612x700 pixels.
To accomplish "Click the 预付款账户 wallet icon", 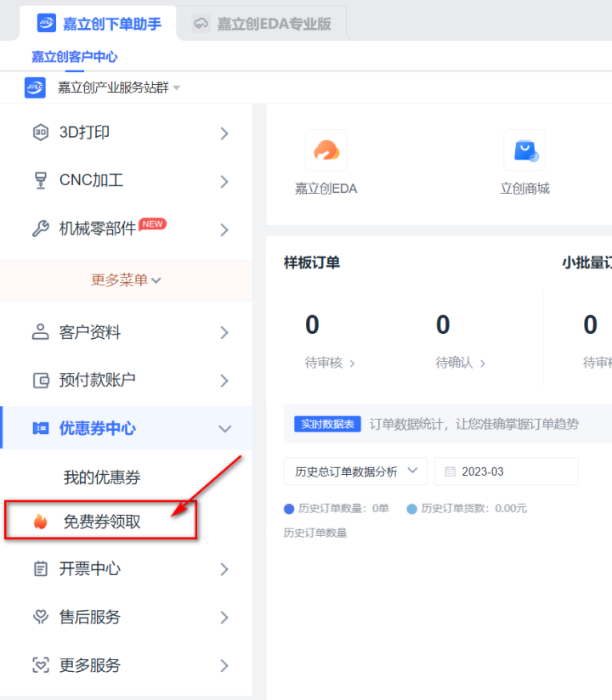I will (x=41, y=381).
